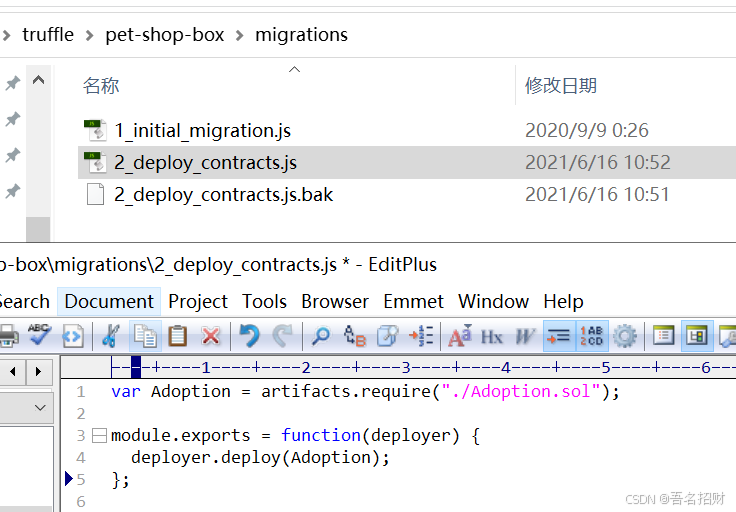Open the side panel dropdown arrow
Viewport: 736px width, 512px height.
tap(41, 408)
